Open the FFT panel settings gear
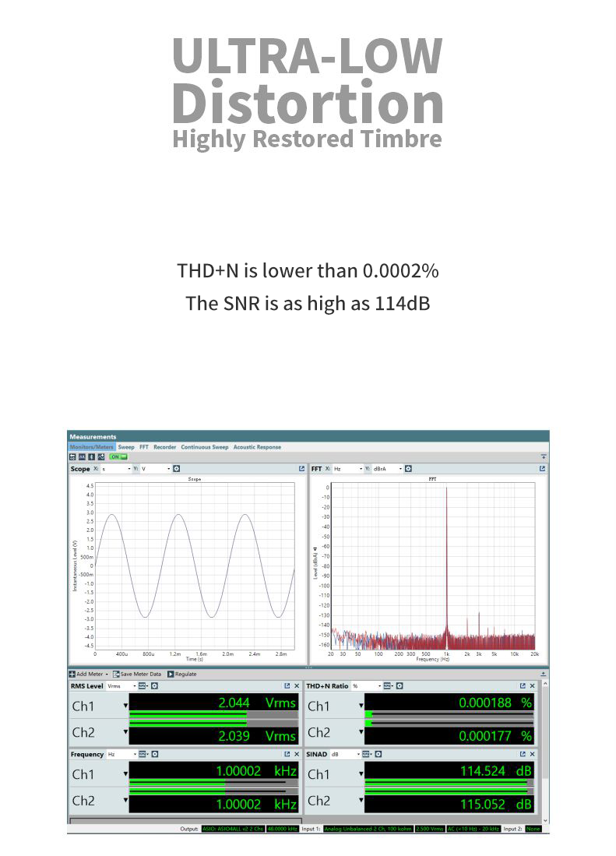Image resolution: width=616 pixels, height=856 pixels. pos(408,469)
